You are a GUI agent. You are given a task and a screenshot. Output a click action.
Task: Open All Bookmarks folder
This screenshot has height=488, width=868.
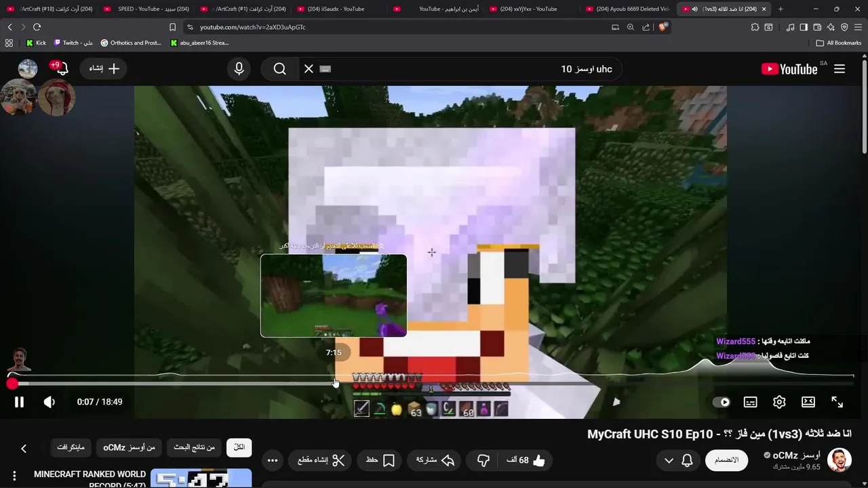pyautogui.click(x=839, y=43)
